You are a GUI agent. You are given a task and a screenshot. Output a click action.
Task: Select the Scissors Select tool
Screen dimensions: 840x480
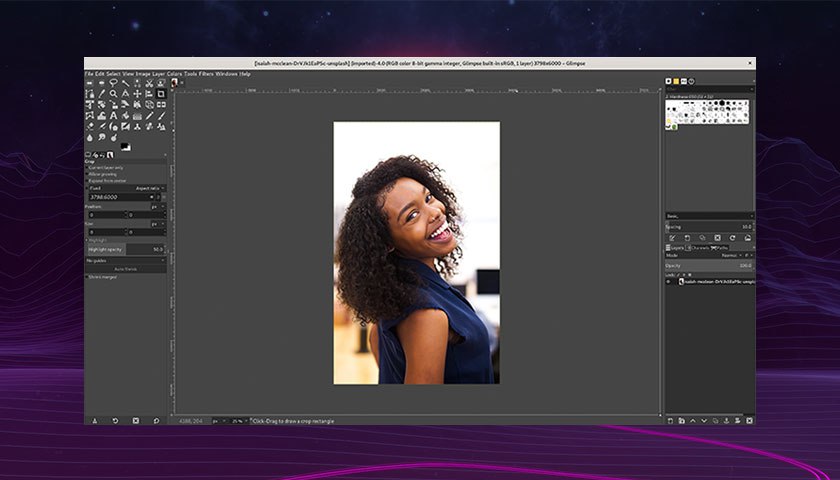[x=149, y=83]
